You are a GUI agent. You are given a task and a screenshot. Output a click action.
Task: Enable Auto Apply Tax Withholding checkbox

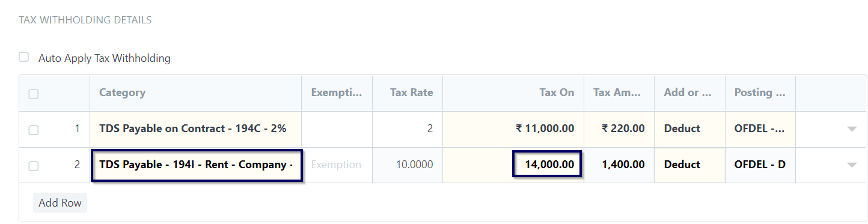pos(24,57)
